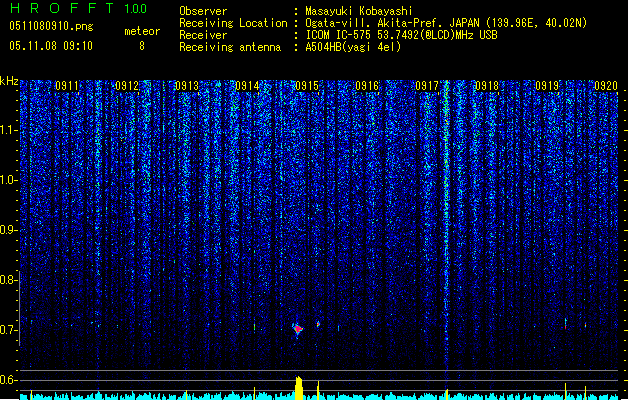This screenshot has width=629, height=400.
Task: Click the 0917 time marker
Action: click(427, 86)
